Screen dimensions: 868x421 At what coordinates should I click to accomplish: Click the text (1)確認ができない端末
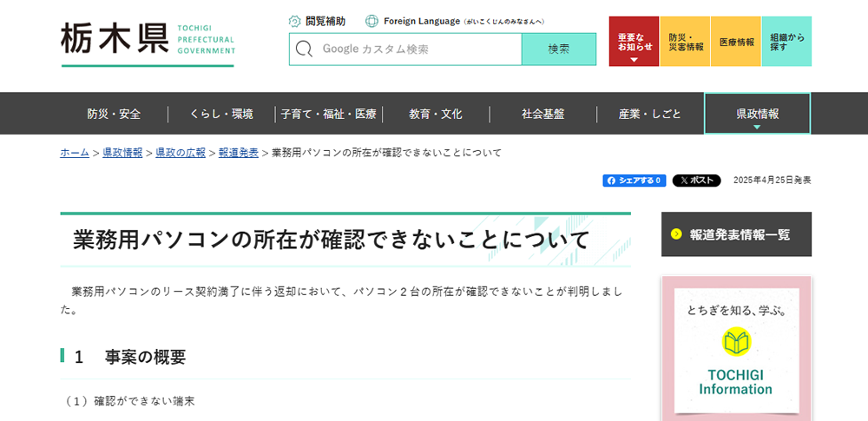129,402
